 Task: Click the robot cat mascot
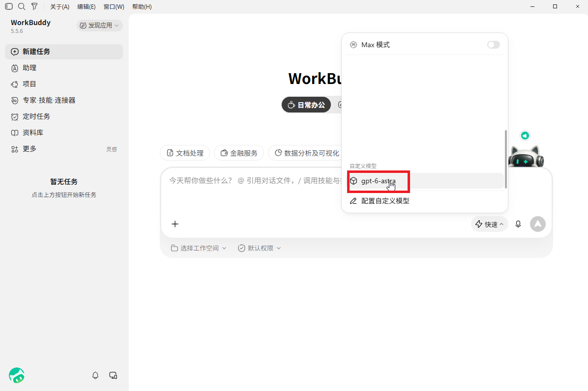(526, 157)
